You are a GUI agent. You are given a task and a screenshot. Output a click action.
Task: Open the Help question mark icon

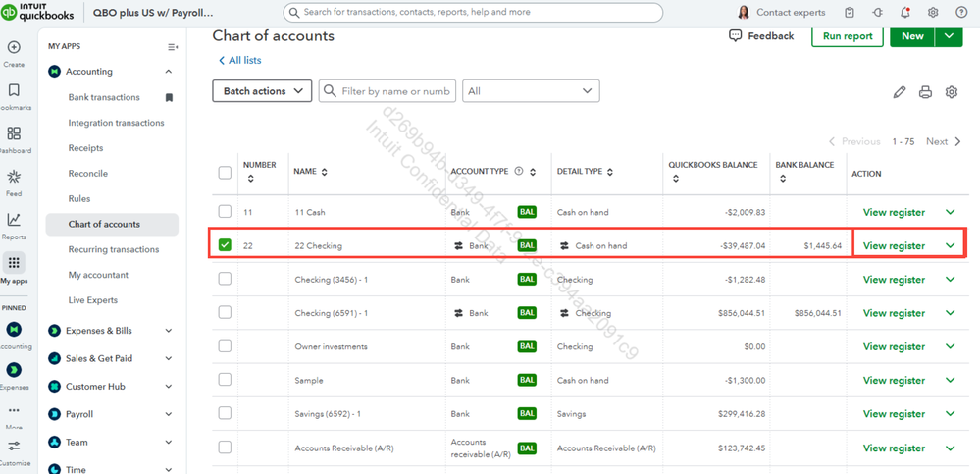click(961, 12)
